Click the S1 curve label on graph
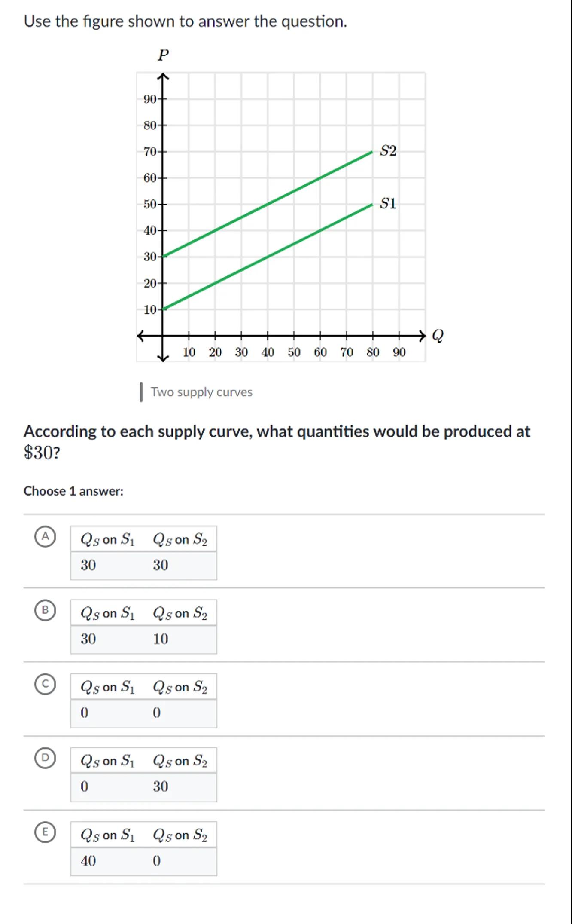The width and height of the screenshot is (572, 924). coord(388,203)
